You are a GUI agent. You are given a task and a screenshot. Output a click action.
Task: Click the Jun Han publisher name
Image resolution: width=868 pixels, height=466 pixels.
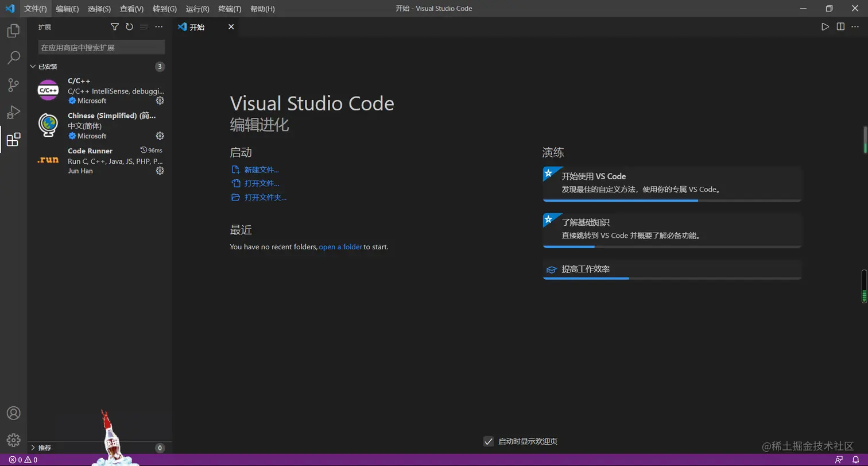click(80, 171)
